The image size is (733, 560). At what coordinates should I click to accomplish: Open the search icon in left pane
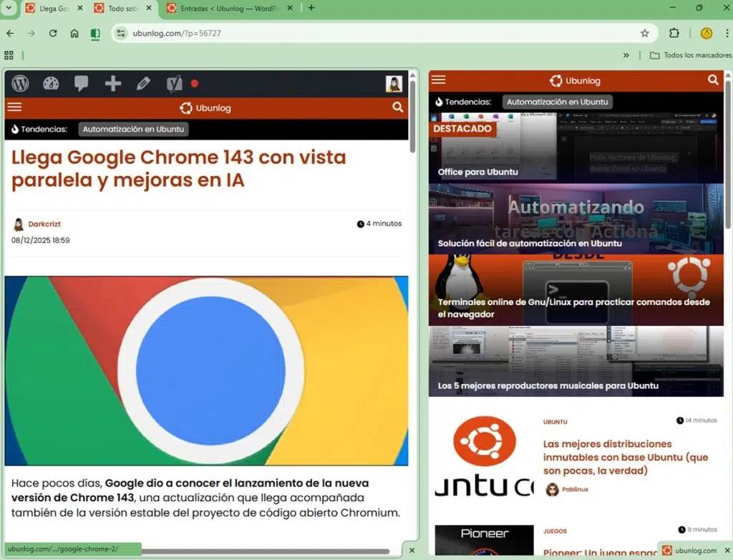(x=398, y=107)
